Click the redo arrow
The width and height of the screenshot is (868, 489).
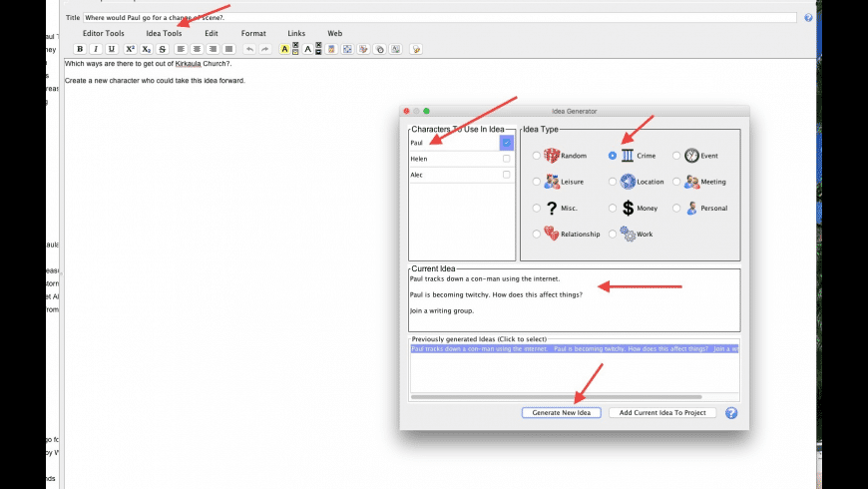pos(265,49)
